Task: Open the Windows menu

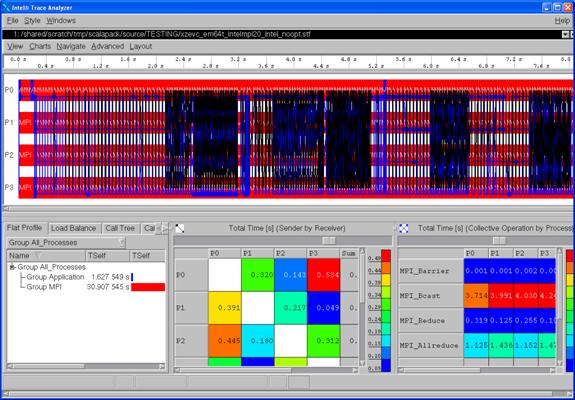Action: 61,21
